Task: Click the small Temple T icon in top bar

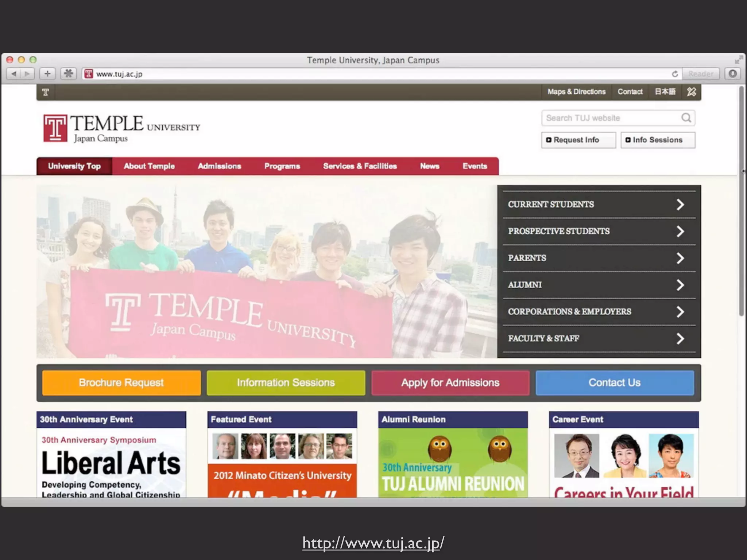Action: pos(46,92)
